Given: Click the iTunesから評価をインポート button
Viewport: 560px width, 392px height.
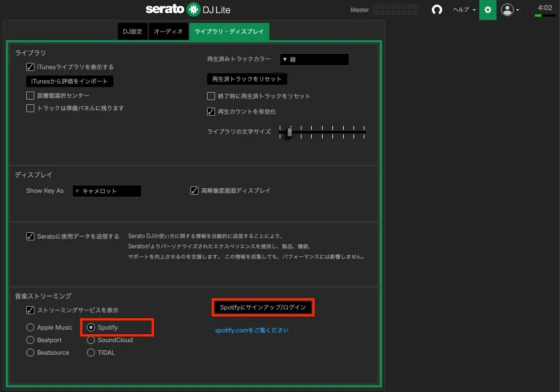Looking at the screenshot, I should tap(69, 81).
